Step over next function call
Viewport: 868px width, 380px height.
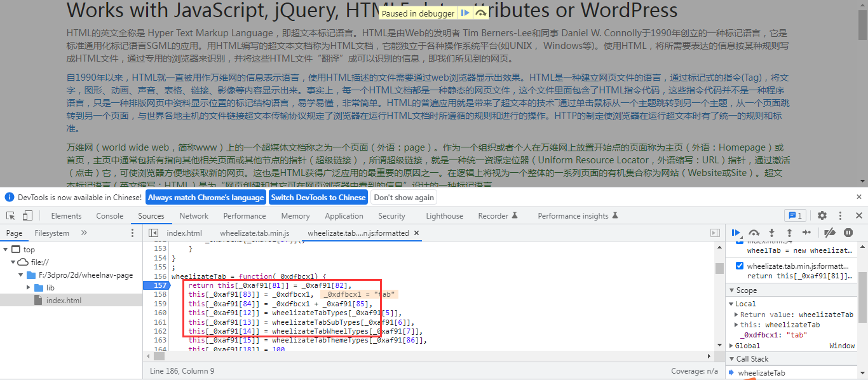(754, 233)
